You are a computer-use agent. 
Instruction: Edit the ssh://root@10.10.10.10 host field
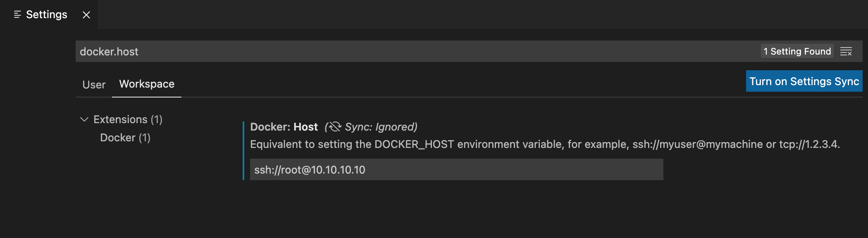[x=457, y=169]
